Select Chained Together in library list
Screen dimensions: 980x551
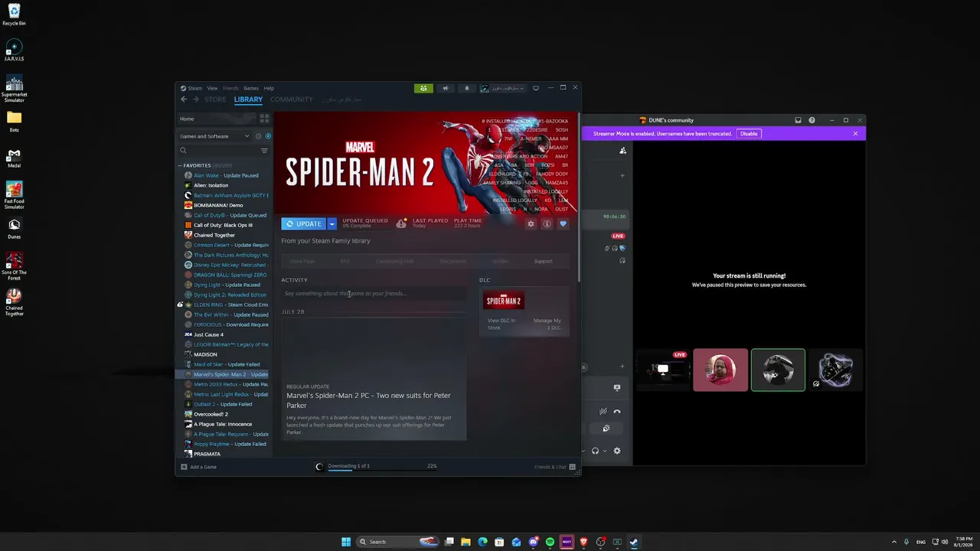click(x=214, y=235)
